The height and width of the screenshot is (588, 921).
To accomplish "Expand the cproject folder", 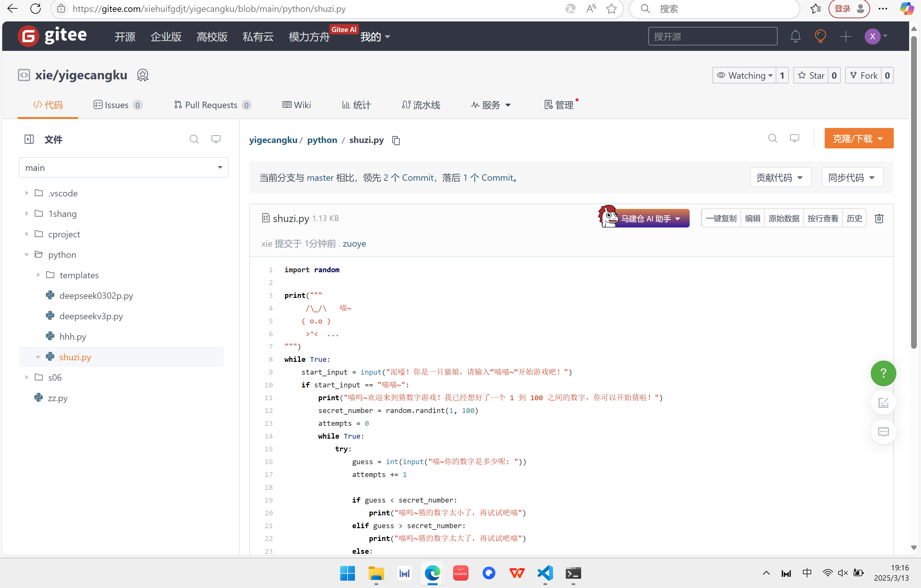I will click(x=27, y=234).
